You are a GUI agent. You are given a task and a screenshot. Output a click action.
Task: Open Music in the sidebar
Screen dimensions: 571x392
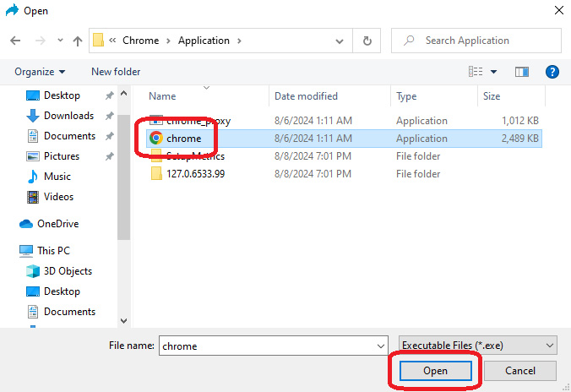57,177
